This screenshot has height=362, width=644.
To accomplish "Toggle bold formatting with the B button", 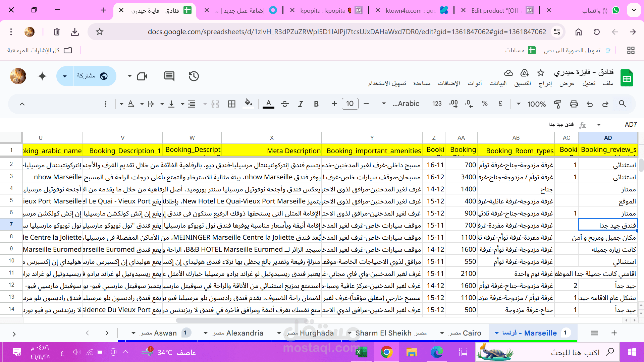I will pyautogui.click(x=316, y=104).
